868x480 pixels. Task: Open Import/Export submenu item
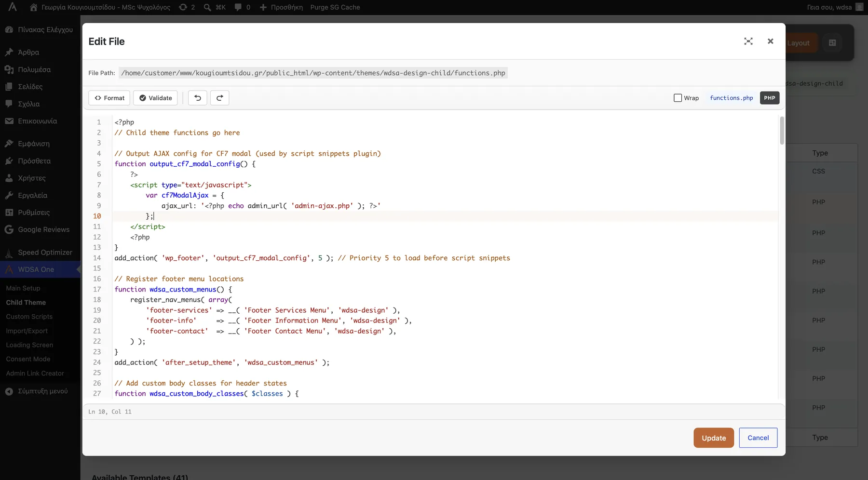[27, 331]
